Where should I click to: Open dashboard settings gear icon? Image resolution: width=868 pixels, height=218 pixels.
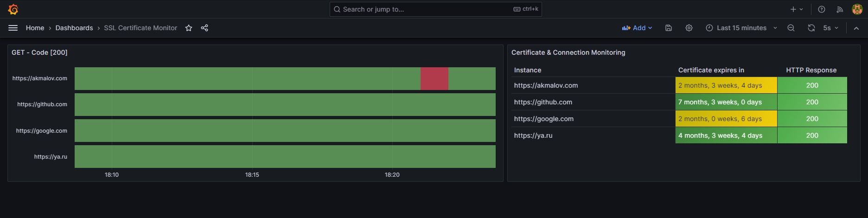tap(689, 28)
